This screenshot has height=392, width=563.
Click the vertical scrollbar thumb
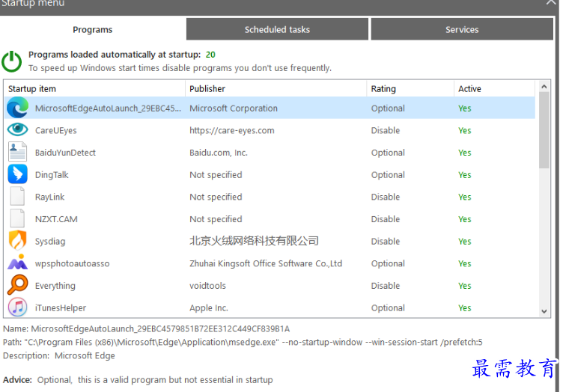point(544,130)
